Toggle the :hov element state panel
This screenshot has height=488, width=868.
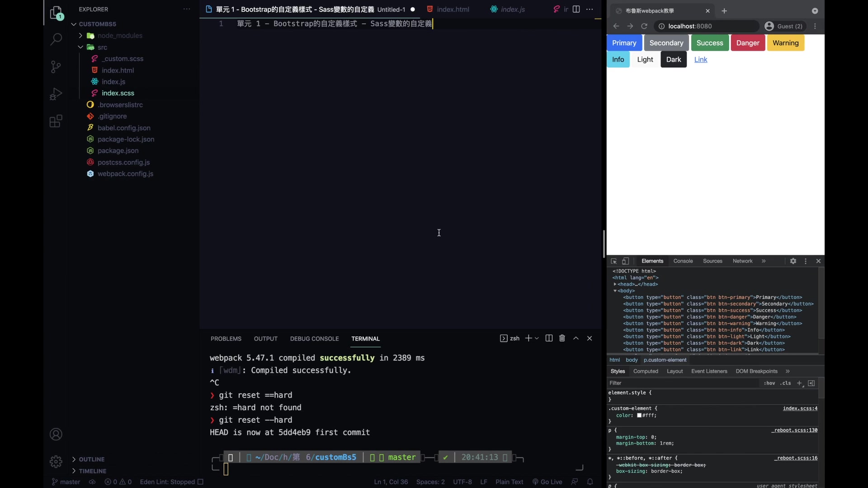tap(769, 383)
